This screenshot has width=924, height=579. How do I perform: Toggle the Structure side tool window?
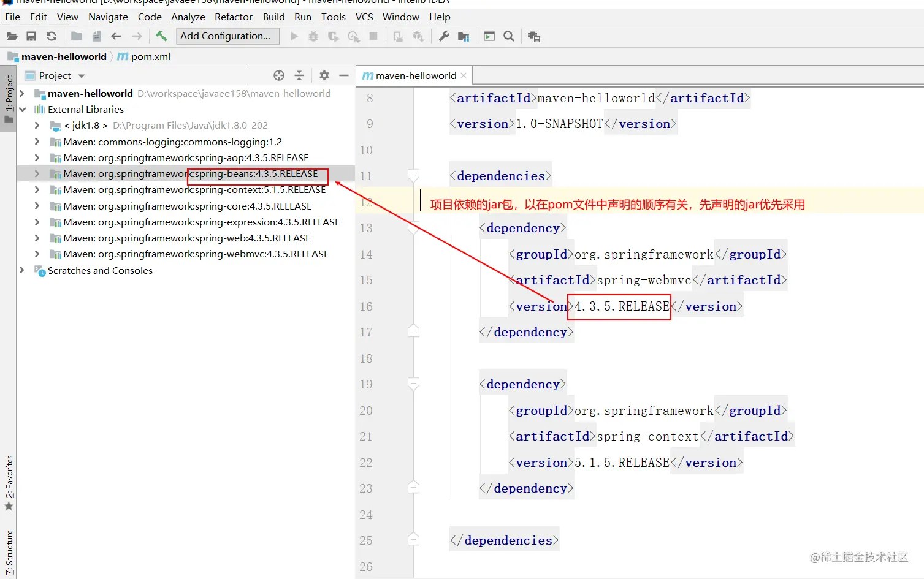click(9, 551)
